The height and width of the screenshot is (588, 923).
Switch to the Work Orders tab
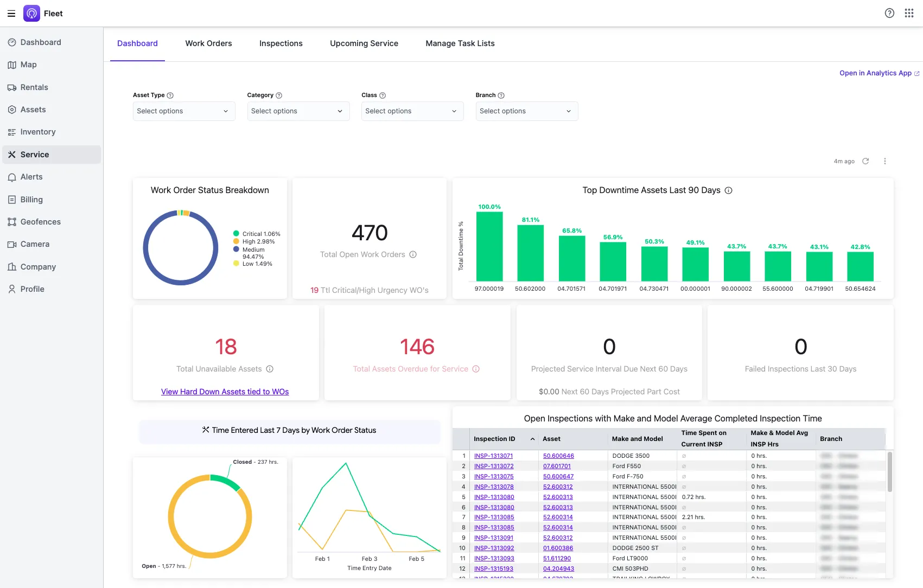pos(208,43)
